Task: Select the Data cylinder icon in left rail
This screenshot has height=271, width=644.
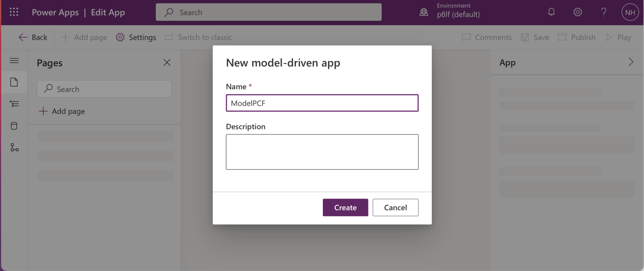Action: [14, 126]
